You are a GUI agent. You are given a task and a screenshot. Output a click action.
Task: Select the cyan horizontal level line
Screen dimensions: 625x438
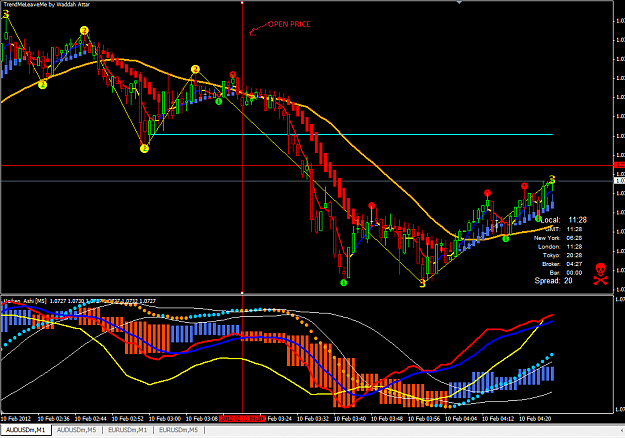coord(351,135)
